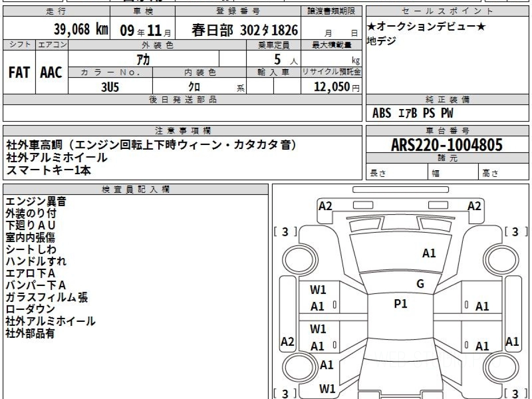Click the 乗車定員 header
The height and width of the screenshot is (399, 532).
pyautogui.click(x=274, y=45)
